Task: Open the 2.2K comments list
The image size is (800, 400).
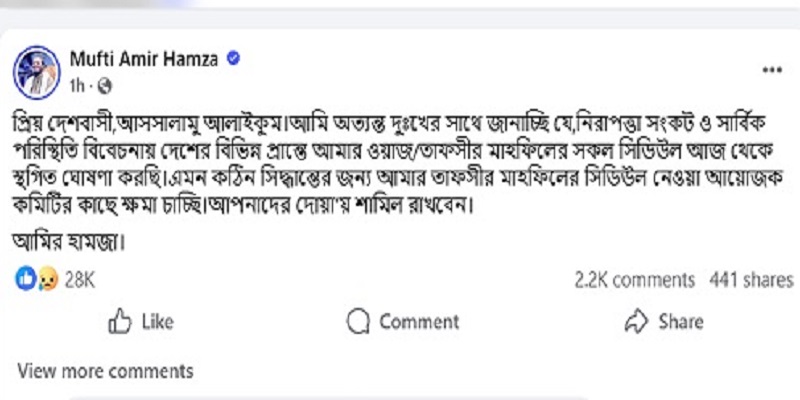Action: click(x=635, y=280)
